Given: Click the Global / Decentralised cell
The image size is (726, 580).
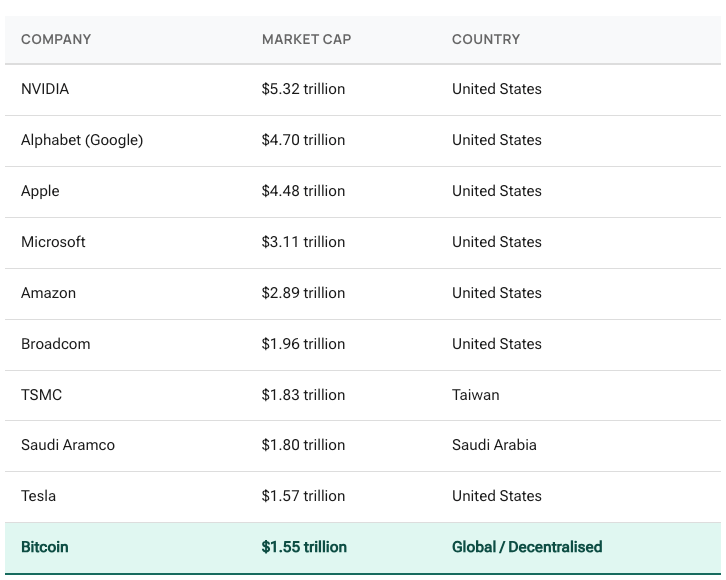Looking at the screenshot, I should pos(527,547).
